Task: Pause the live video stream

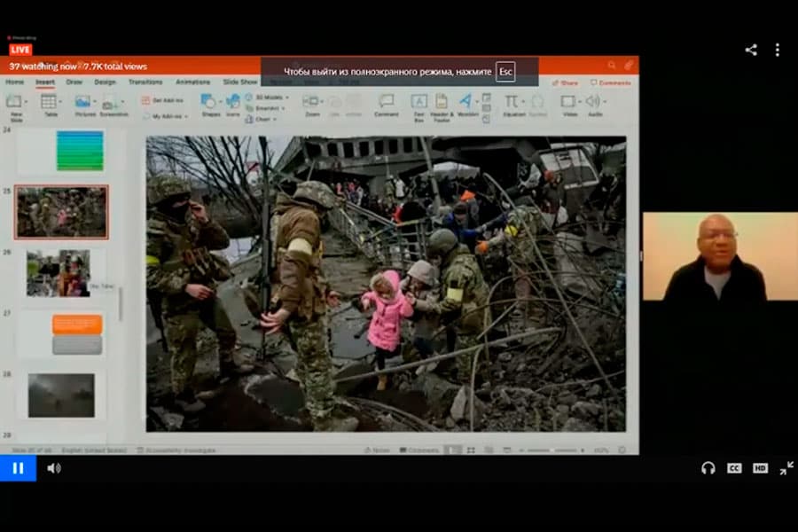Action: [x=18, y=468]
